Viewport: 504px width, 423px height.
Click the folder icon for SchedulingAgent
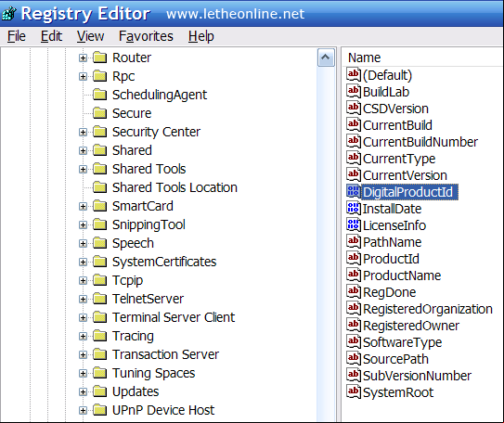(100, 95)
